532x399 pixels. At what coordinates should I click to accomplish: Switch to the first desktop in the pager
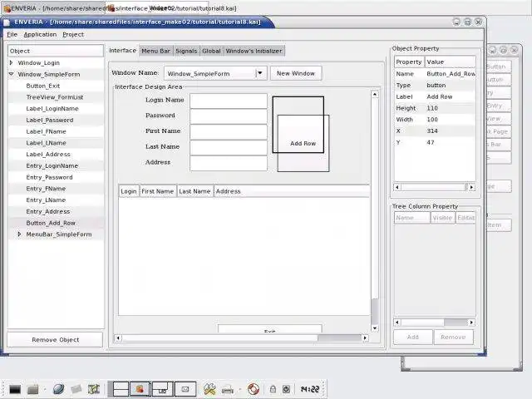[x=121, y=389]
